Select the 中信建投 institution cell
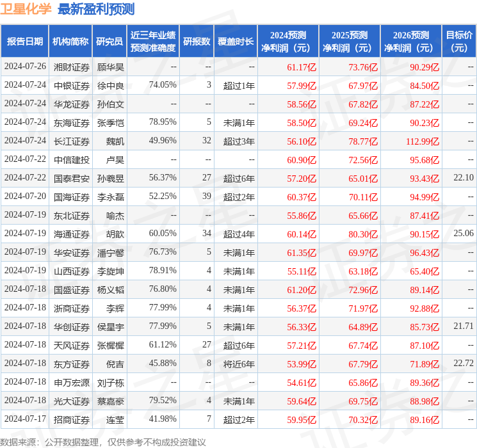477x448 pixels. coord(72,159)
